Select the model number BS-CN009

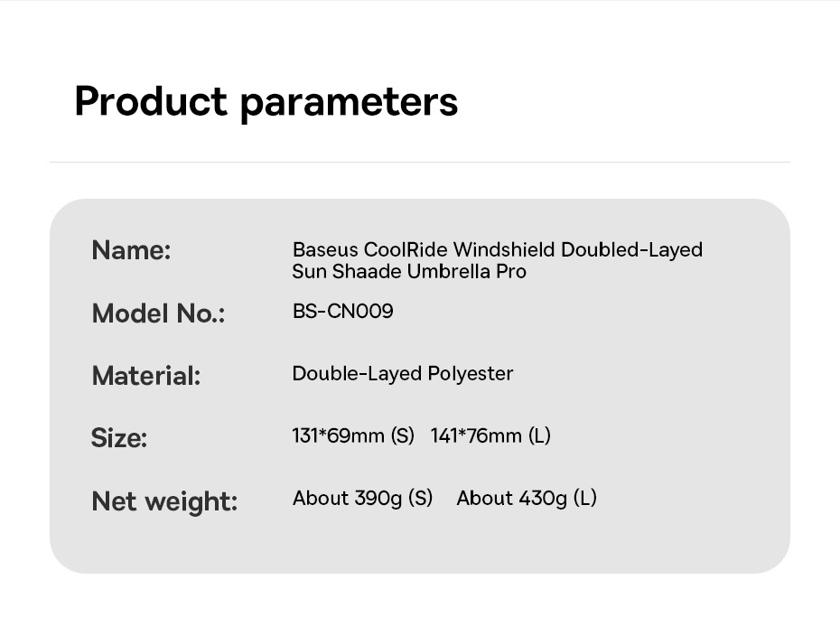pyautogui.click(x=343, y=312)
